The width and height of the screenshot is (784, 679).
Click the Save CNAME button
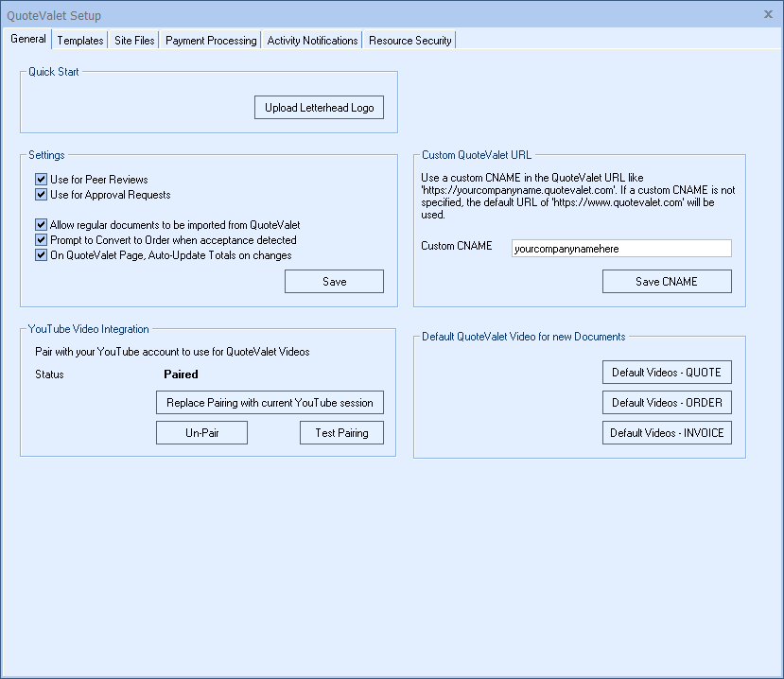[667, 282]
